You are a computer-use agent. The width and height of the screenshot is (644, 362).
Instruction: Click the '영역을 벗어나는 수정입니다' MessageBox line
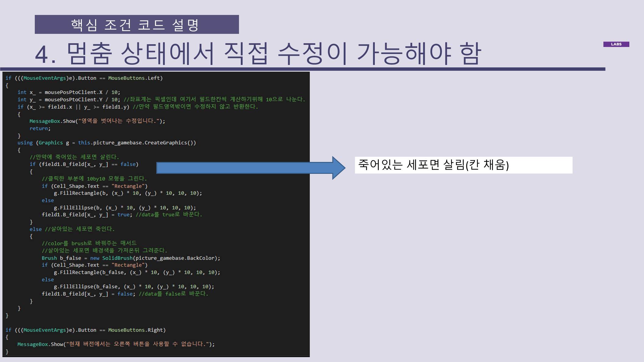(x=97, y=121)
